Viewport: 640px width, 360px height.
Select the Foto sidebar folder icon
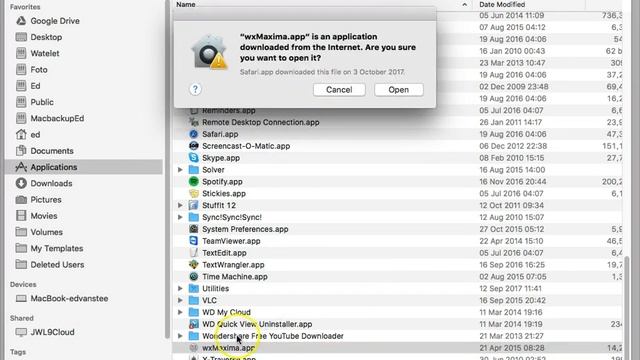[x=21, y=70]
